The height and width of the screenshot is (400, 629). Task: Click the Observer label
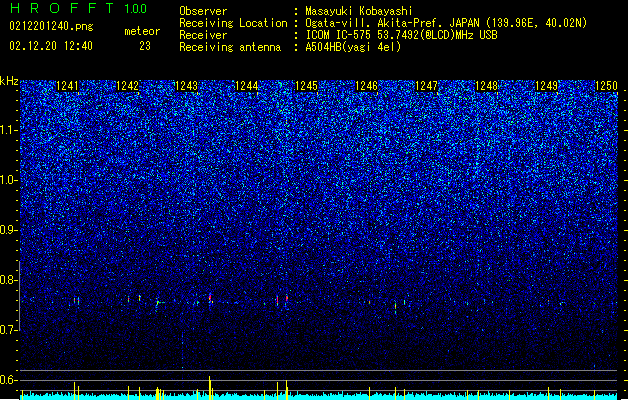(203, 11)
